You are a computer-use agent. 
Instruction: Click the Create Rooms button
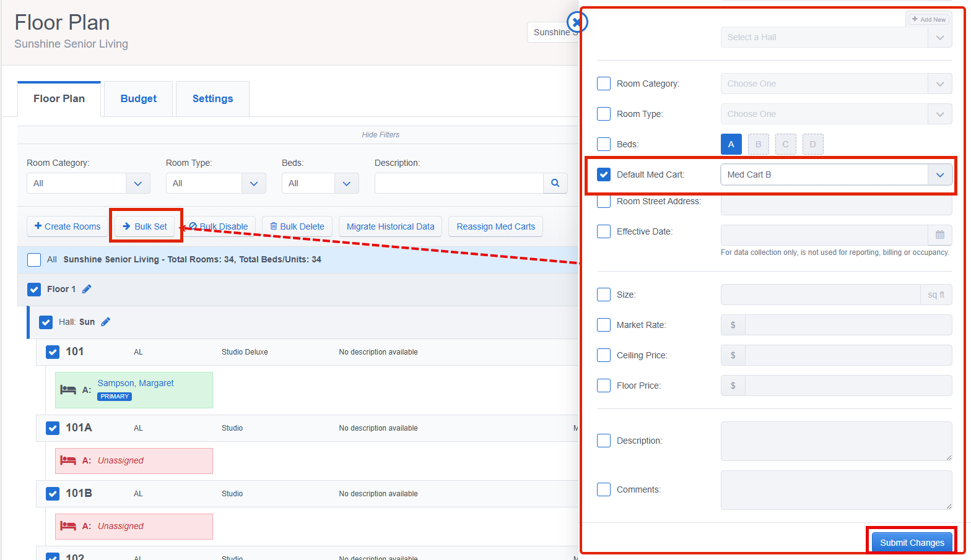pos(67,226)
